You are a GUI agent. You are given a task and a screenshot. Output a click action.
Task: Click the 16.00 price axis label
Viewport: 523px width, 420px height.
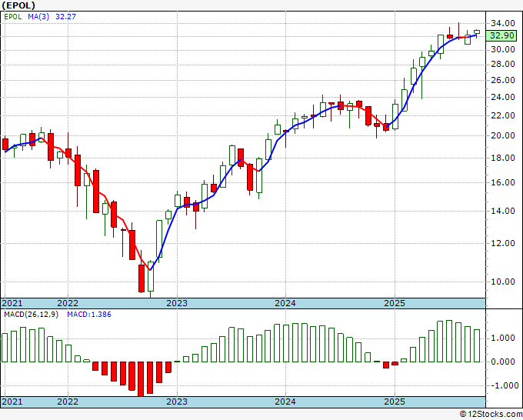click(x=503, y=182)
